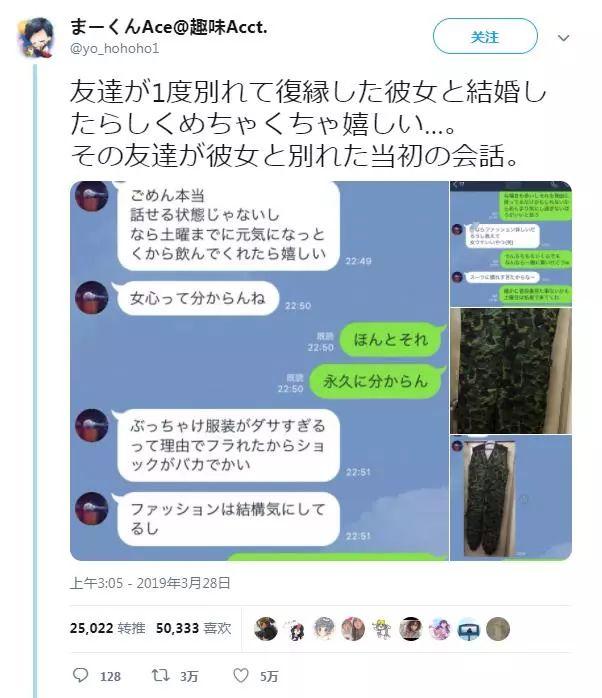The height and width of the screenshot is (698, 602).
Task: Open the まーくんAce@趣味Acct. display name
Action: click(169, 27)
